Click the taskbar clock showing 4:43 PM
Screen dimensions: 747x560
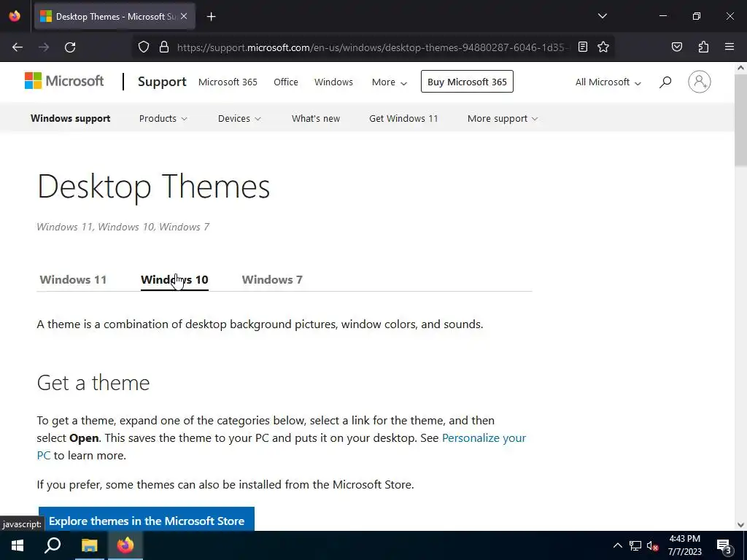[x=684, y=545]
